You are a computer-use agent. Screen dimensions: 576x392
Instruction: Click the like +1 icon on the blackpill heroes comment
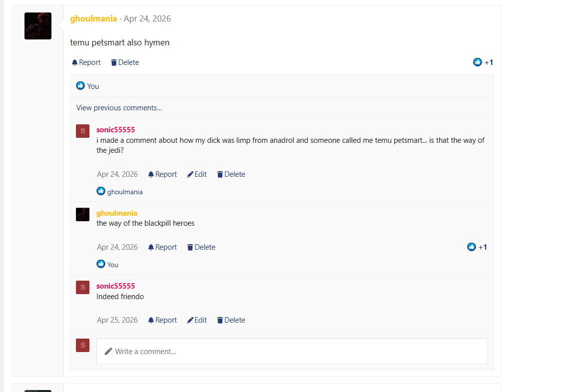click(x=471, y=247)
